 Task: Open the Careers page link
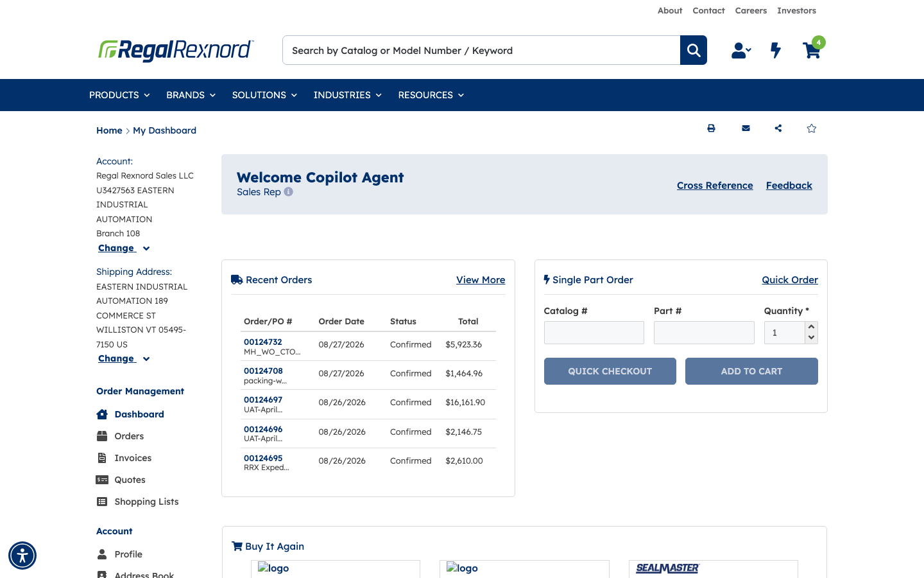[x=751, y=10]
